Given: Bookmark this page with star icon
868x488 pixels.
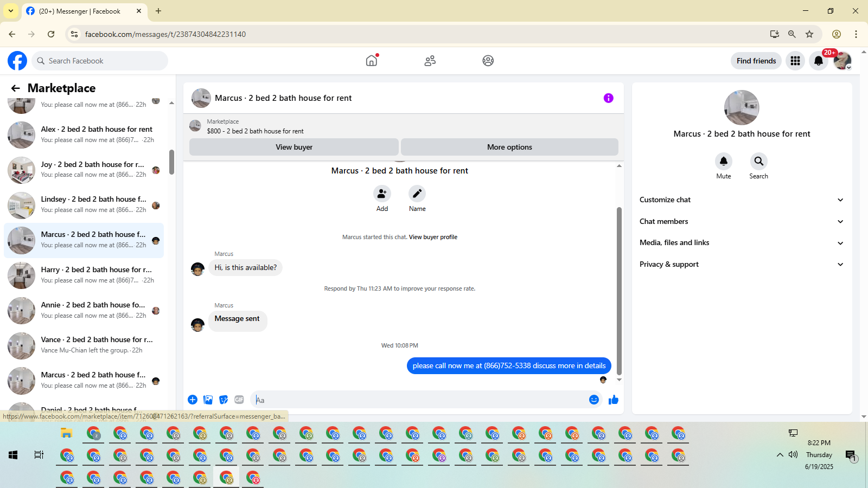Looking at the screenshot, I should click(809, 34).
